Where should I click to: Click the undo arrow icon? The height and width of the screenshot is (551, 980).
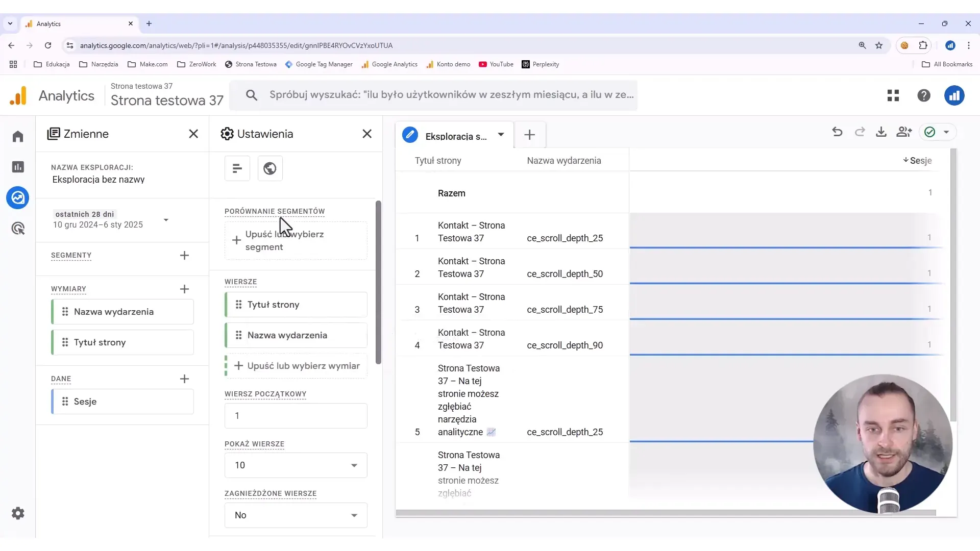(837, 132)
